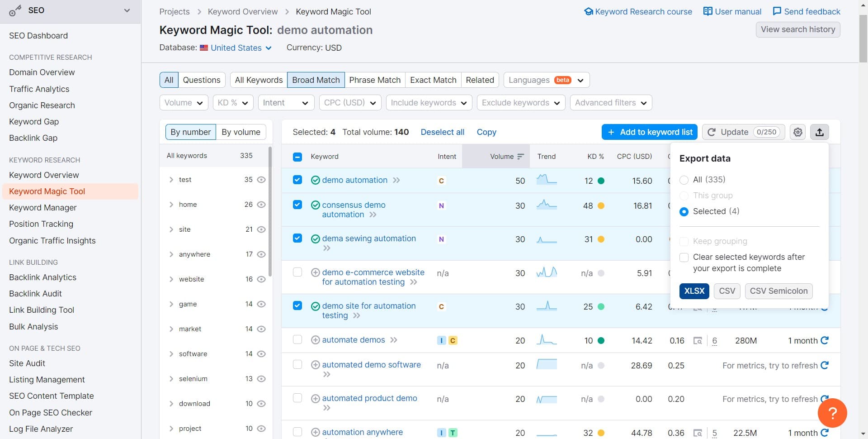The height and width of the screenshot is (439, 868).
Task: Click sort icon in Volume column header
Action: pos(520,157)
